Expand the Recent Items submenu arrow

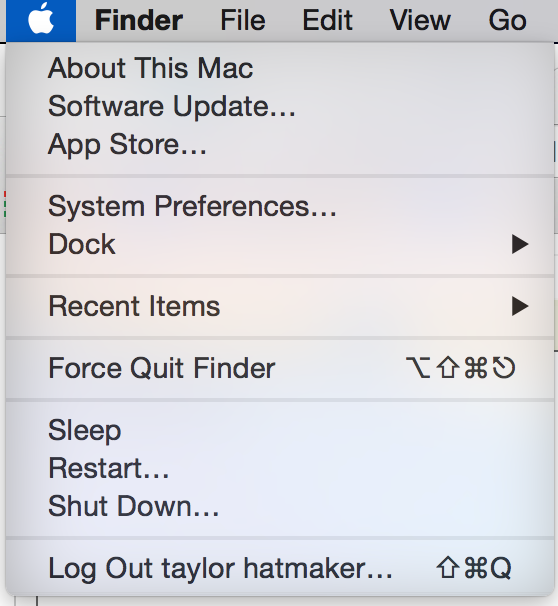520,306
